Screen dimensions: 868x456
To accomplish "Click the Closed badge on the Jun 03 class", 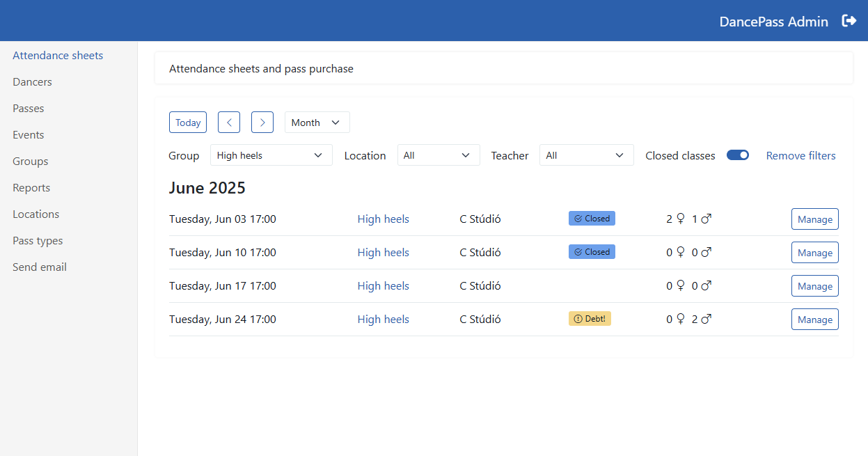I will [x=592, y=218].
